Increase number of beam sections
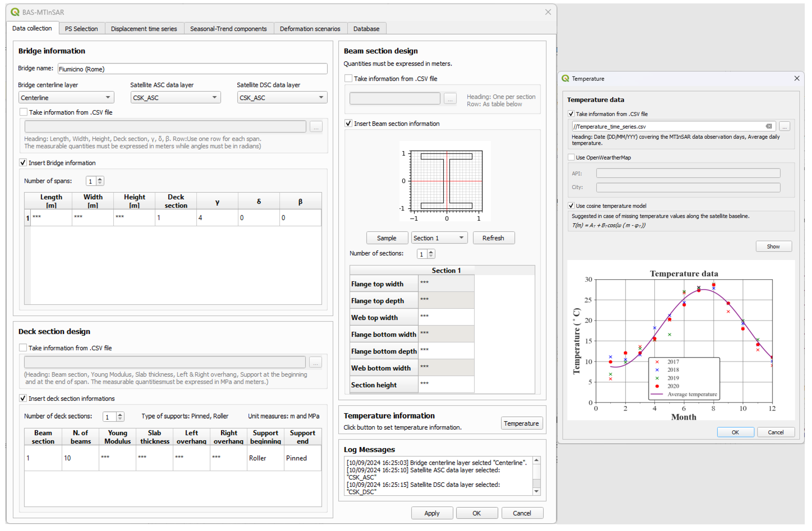This screenshot has height=531, width=812. (x=431, y=252)
